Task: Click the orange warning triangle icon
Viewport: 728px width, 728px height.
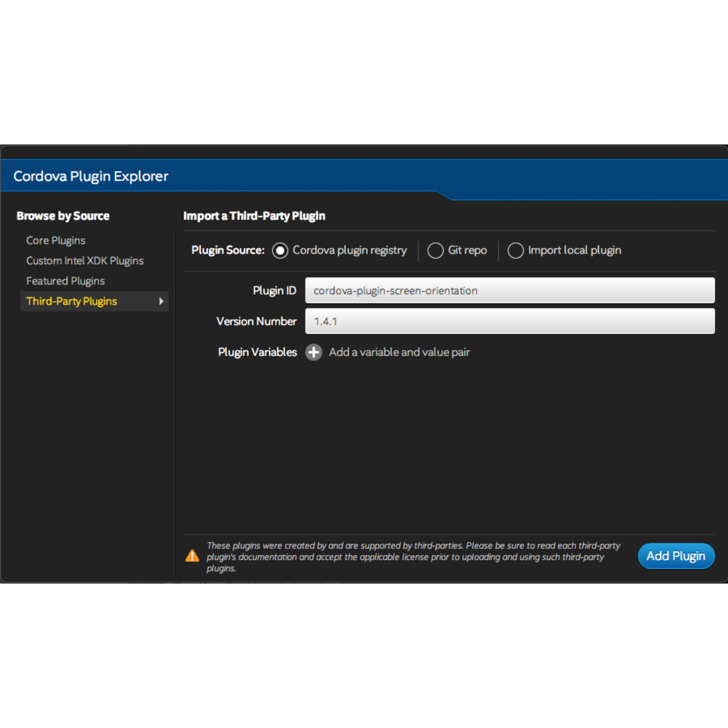Action: point(193,556)
